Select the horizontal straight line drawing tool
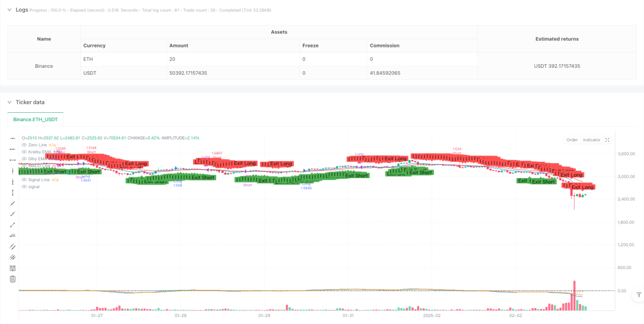 pyautogui.click(x=12, y=138)
